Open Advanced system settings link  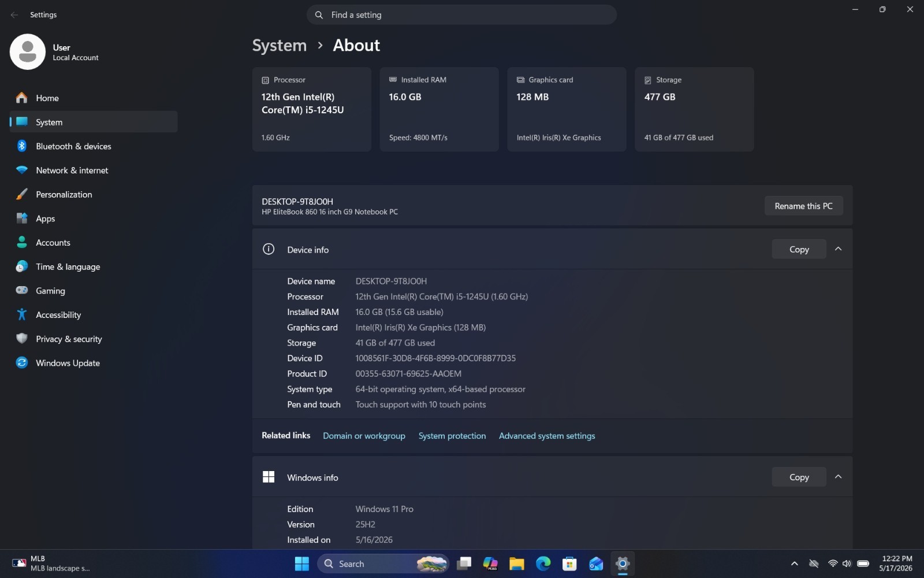[547, 436]
